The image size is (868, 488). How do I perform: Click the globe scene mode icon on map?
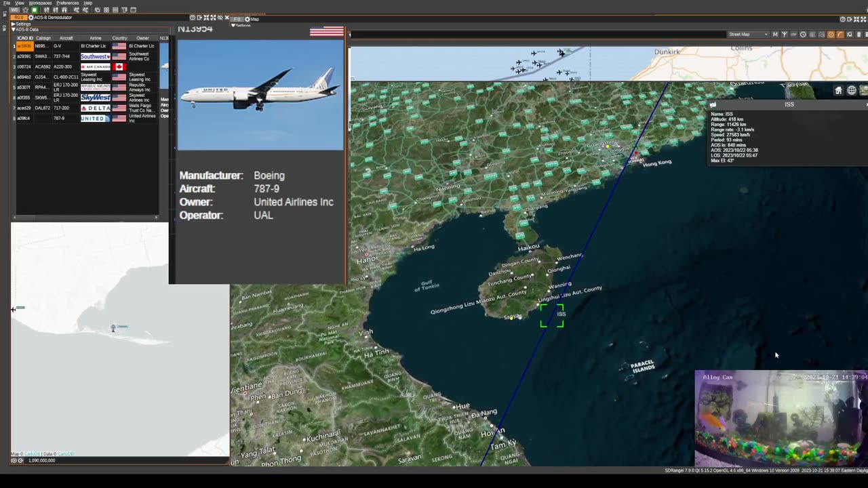pos(852,90)
